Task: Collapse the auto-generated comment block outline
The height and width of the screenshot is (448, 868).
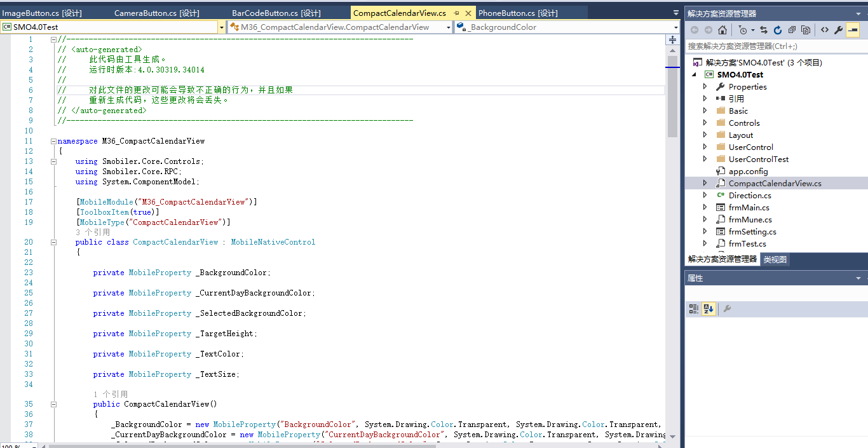Action: tap(53, 39)
